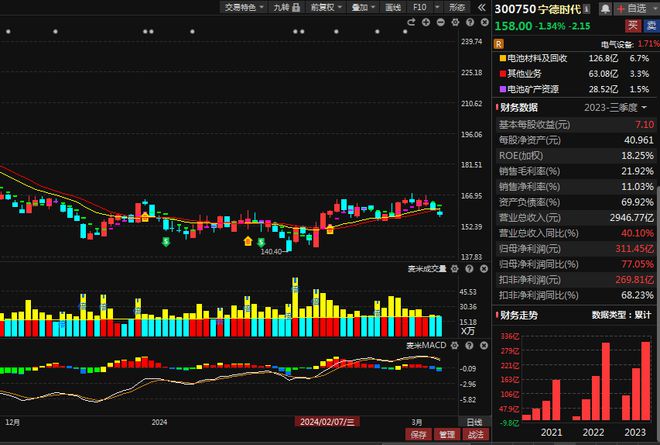Screen dimensions: 660x445
Task: Click the 管理 manage button
Action: [x=447, y=434]
